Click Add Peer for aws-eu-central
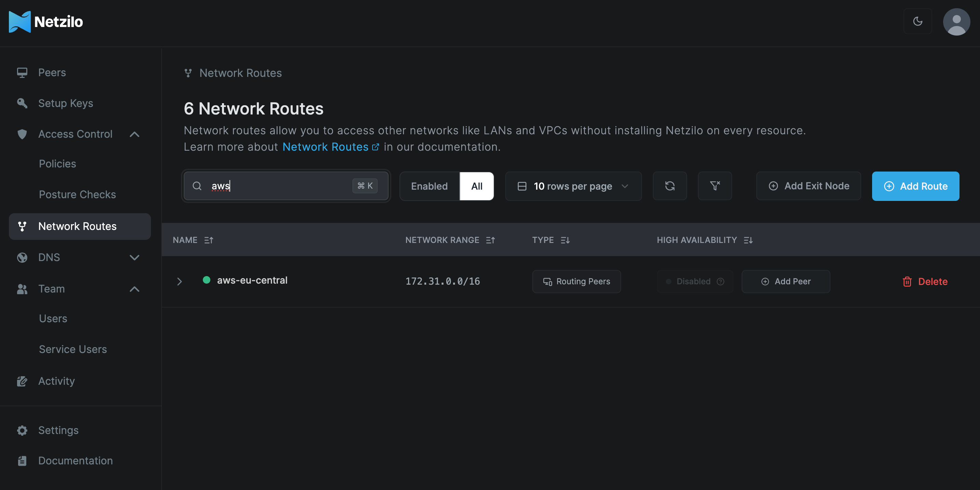Viewport: 980px width, 490px height. [x=786, y=281]
